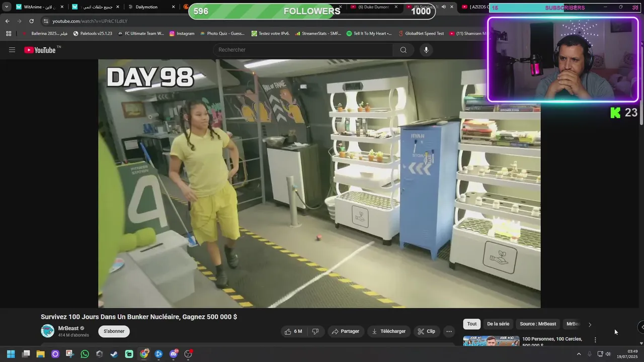Open the 100 Personnes, 100 Cercles thumbnail
644x362 pixels.
491,341
